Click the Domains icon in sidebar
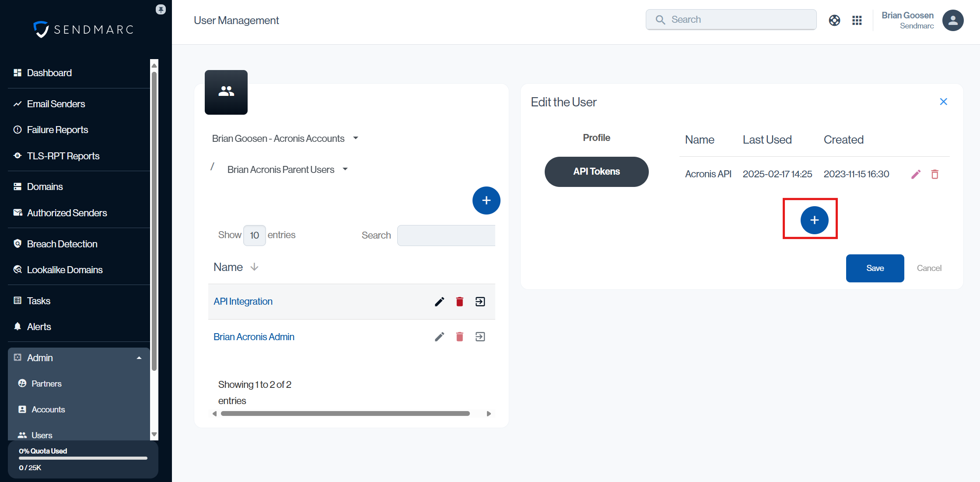980x482 pixels. tap(17, 186)
